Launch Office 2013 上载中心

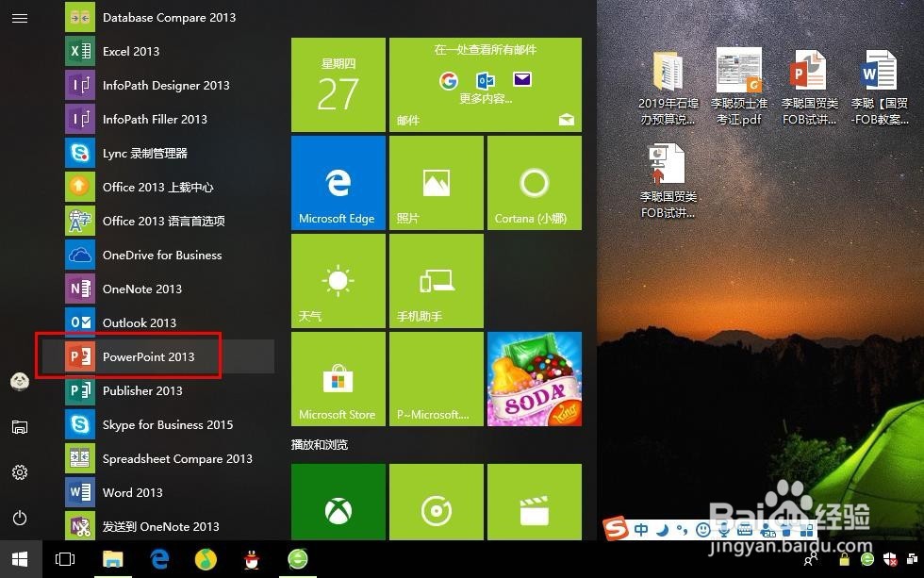(157, 187)
